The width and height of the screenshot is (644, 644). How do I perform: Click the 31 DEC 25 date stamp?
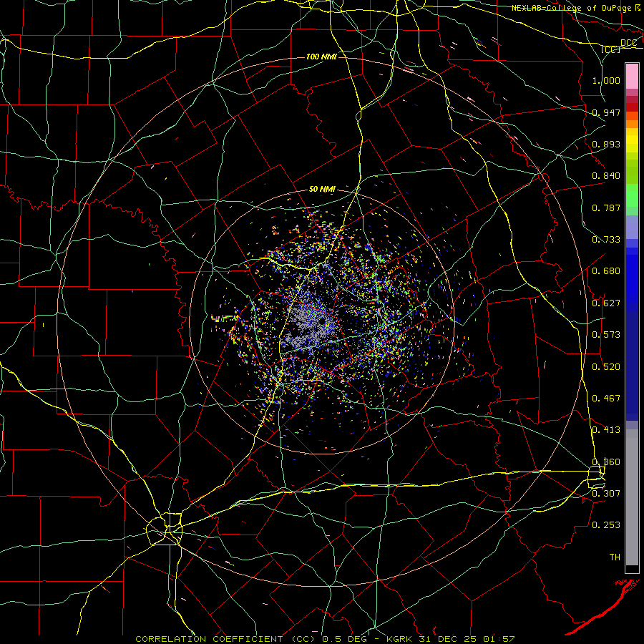coord(448,639)
